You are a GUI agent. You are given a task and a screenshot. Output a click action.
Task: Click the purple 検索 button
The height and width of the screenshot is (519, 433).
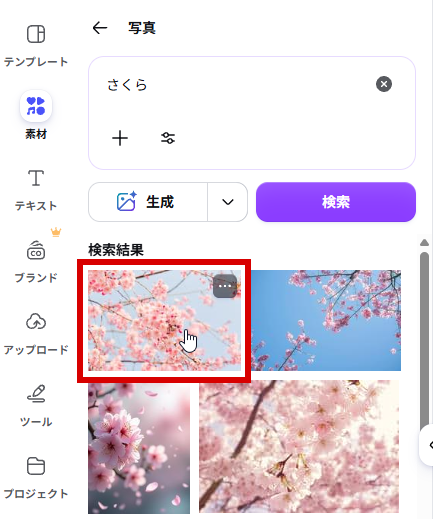coord(336,202)
